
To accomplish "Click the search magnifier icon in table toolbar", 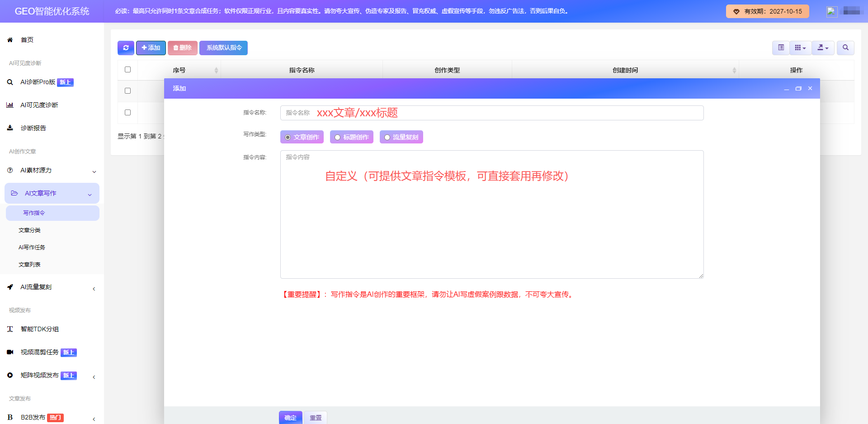I will 845,48.
